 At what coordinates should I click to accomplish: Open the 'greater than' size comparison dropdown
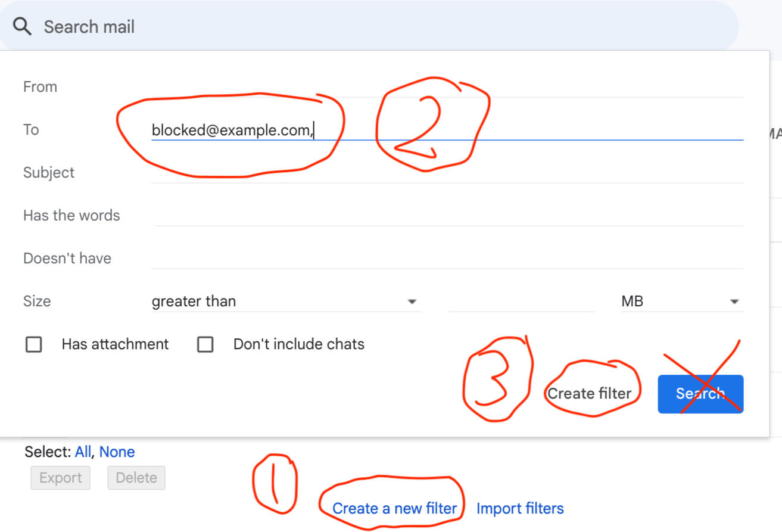click(286, 301)
